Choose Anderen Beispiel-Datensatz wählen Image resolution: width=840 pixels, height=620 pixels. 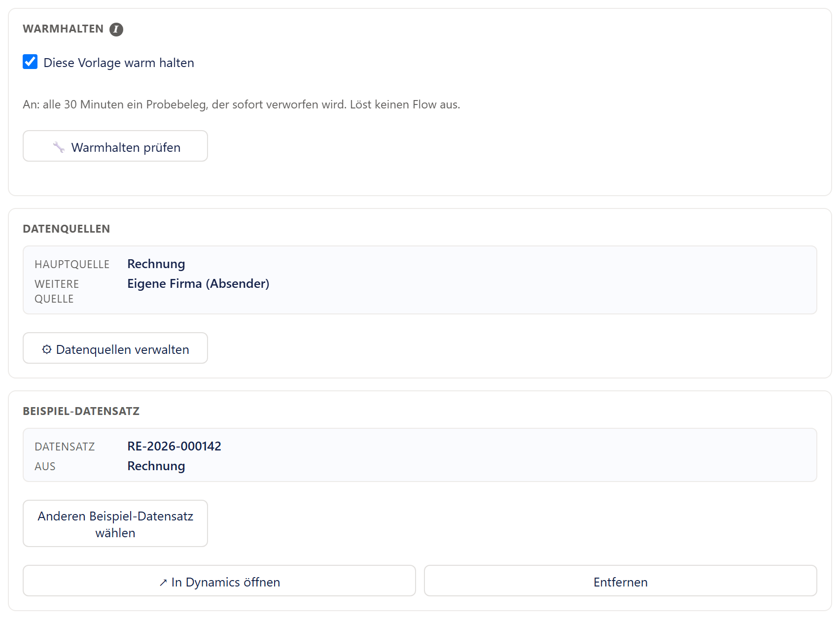tap(115, 523)
